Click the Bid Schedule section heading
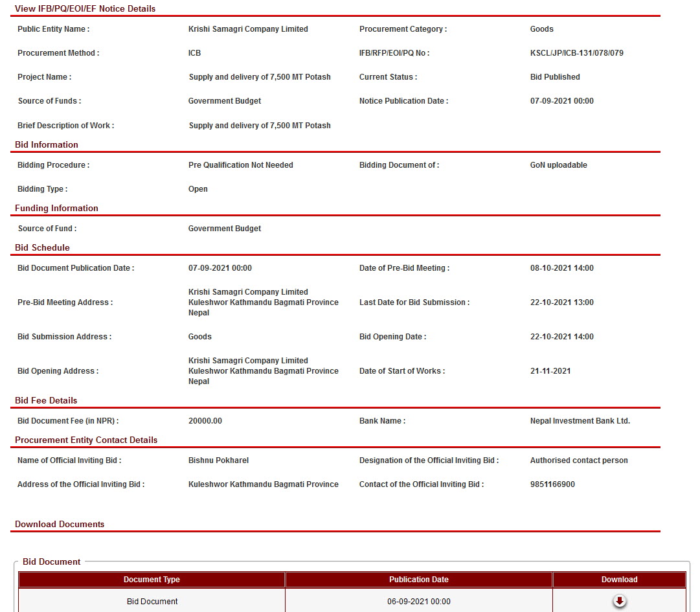Screen dimensions: 700x612 42,247
